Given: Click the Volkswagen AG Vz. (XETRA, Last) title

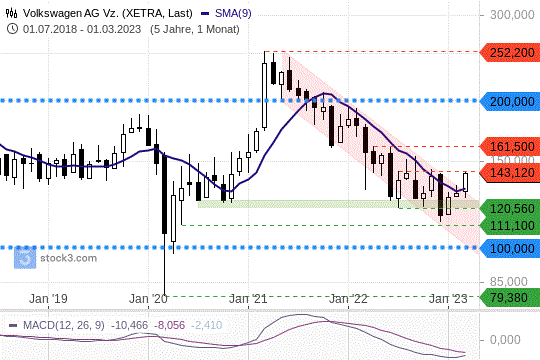Looking at the screenshot, I should tap(107, 13).
